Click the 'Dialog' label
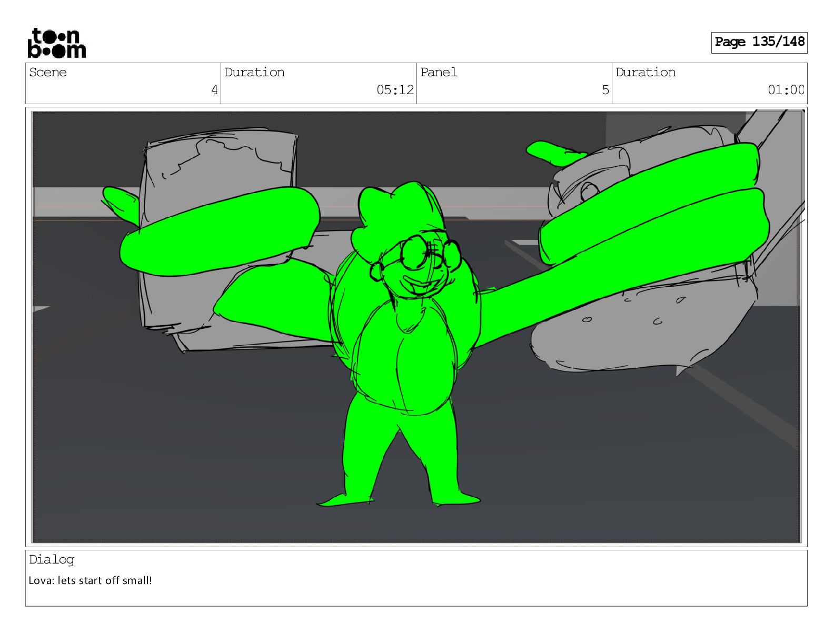This screenshot has height=644, width=834. coord(52,560)
